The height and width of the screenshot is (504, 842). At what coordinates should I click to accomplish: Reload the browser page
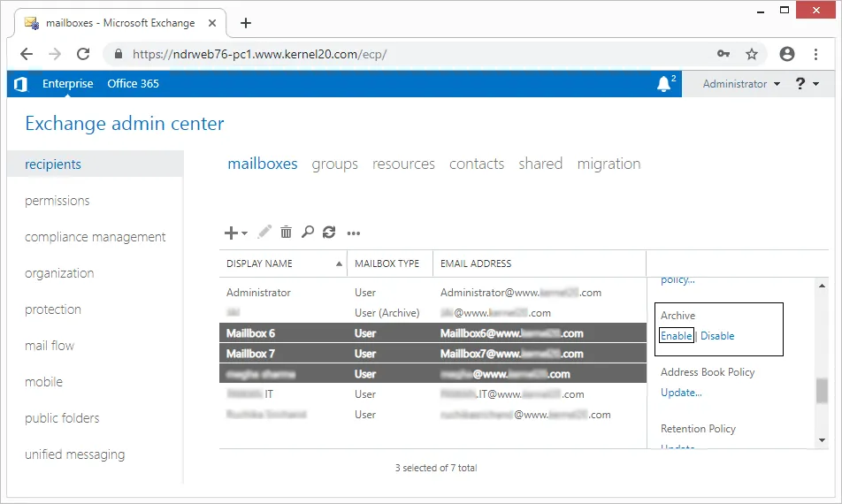tap(83, 54)
